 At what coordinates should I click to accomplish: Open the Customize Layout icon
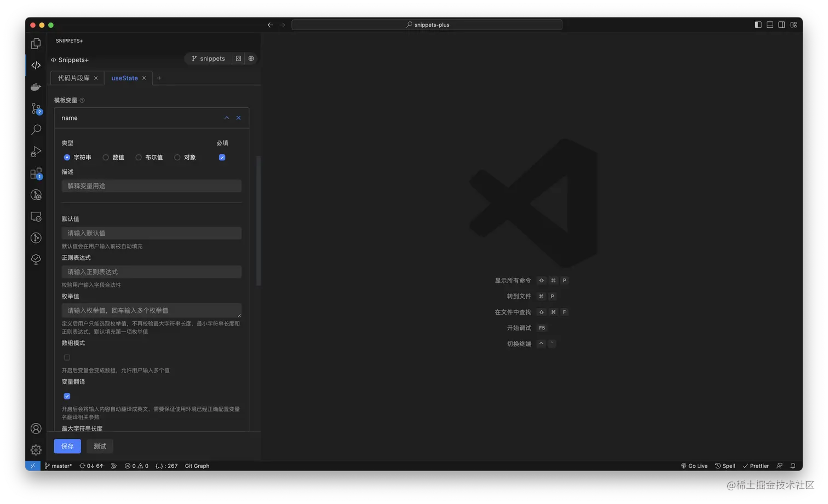tap(794, 25)
